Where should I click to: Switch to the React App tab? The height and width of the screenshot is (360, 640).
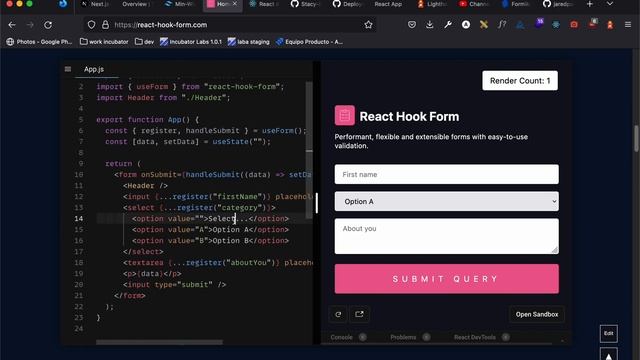pyautogui.click(x=388, y=4)
